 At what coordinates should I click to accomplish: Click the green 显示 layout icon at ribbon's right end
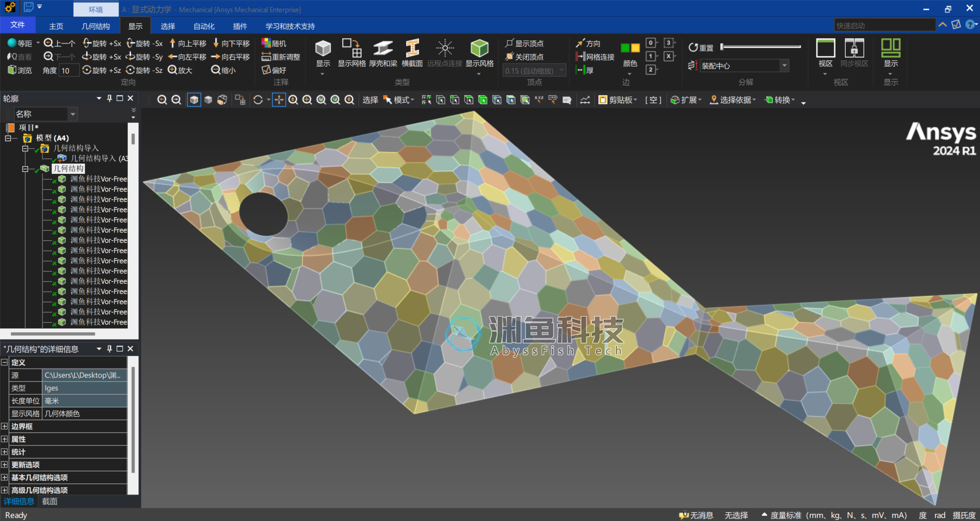pyautogui.click(x=891, y=48)
